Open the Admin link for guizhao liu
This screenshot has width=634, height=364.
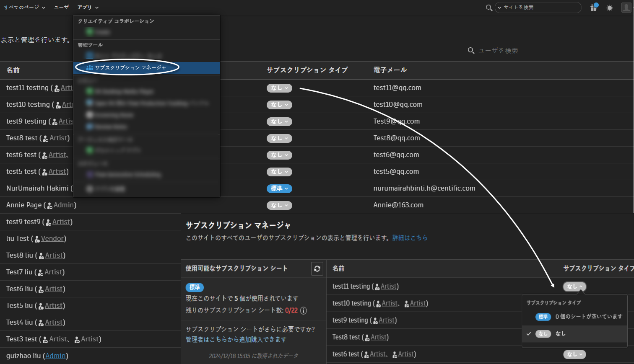55,356
